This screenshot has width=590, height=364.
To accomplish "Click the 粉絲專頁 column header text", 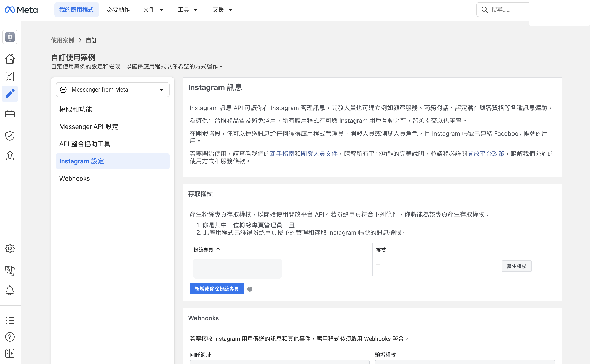I will tap(203, 250).
